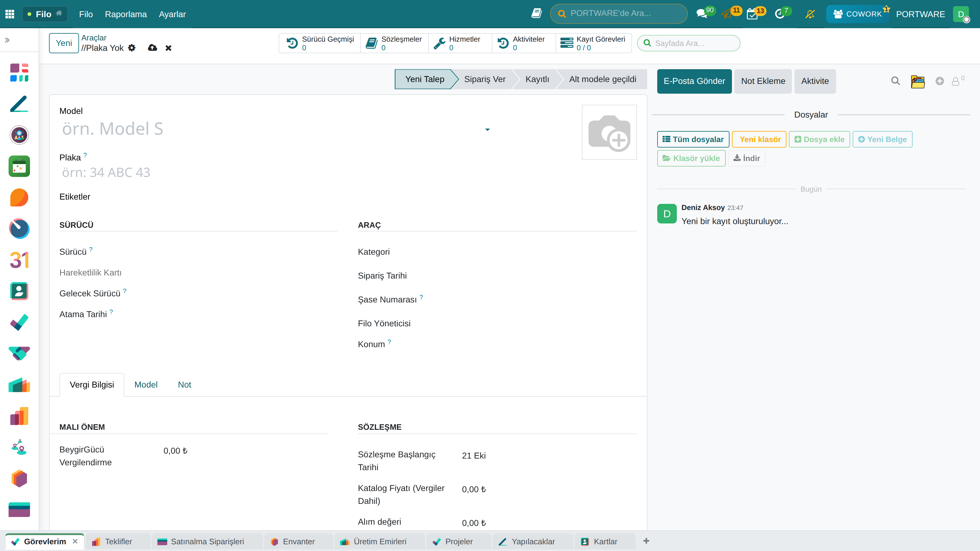This screenshot has width=980, height=551.
Task: Open the calendar 31 sidebar app icon
Action: tap(19, 260)
